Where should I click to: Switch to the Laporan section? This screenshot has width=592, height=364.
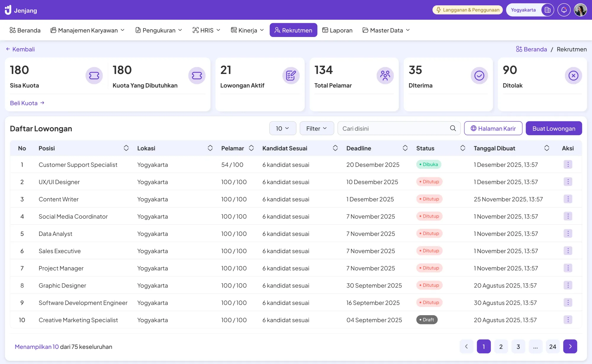(337, 30)
